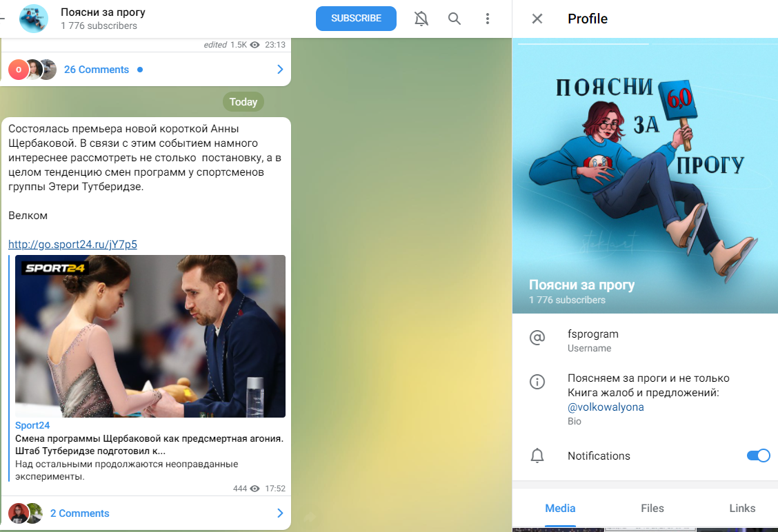Open search with the magnifier icon
The height and width of the screenshot is (532, 778).
click(x=454, y=19)
